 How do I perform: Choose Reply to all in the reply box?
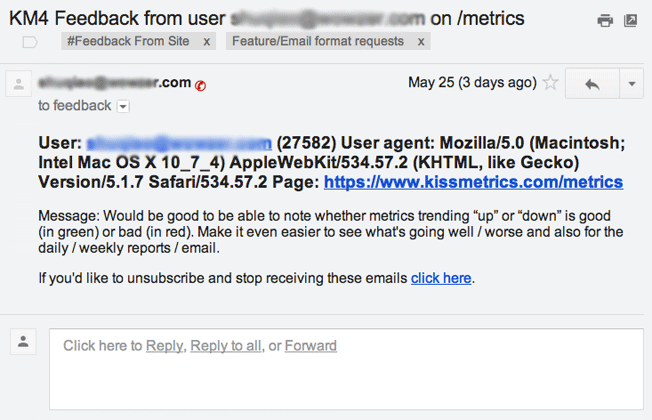(x=226, y=346)
